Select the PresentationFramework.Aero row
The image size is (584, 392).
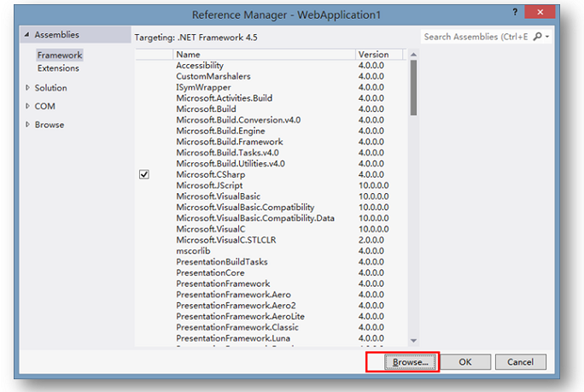(x=272, y=295)
